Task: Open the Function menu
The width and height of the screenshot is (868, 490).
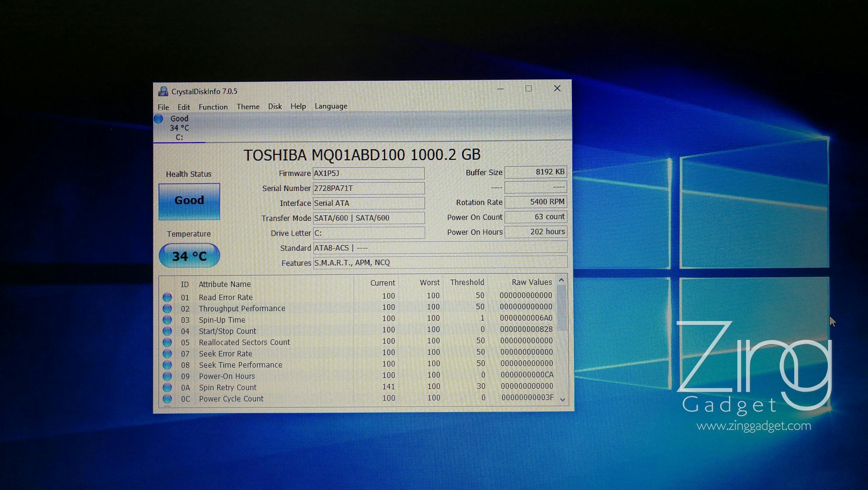Action: (x=213, y=107)
